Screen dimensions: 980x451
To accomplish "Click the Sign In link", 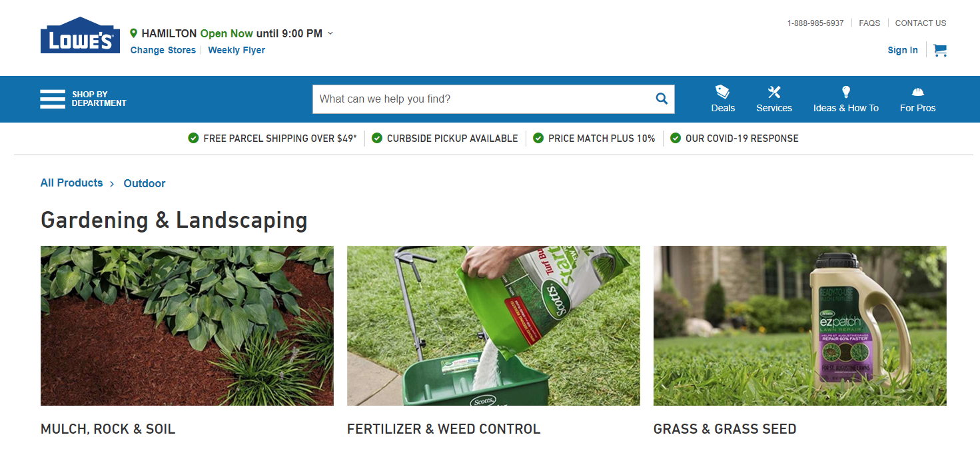I will click(903, 50).
